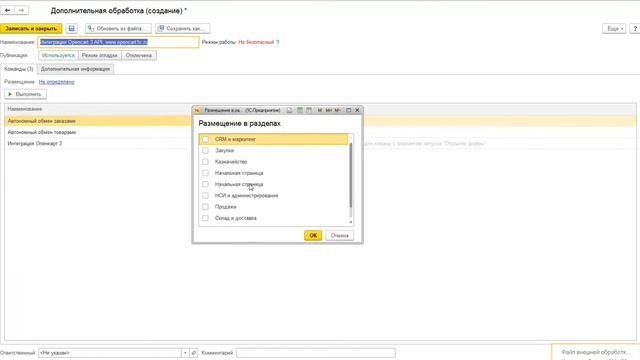Click the calculator icon in the dialog title bar

(x=300, y=110)
